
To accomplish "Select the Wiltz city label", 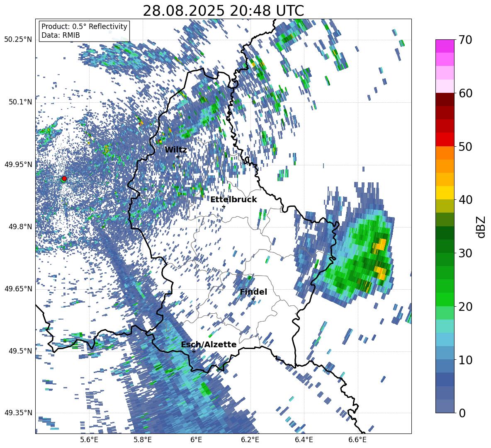I will point(176,150).
